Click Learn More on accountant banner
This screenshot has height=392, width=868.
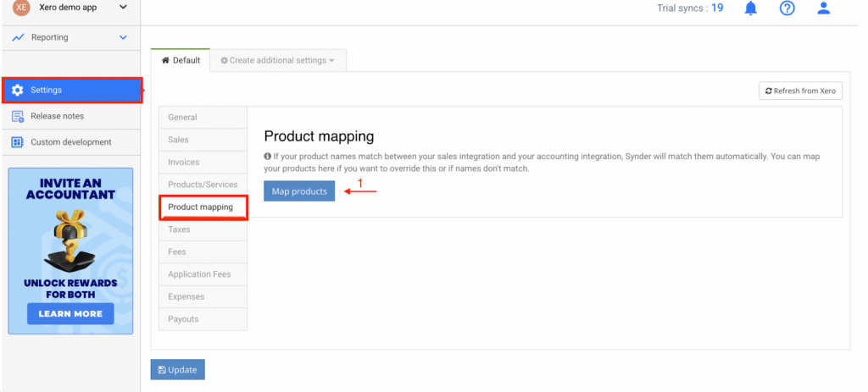[70, 313]
